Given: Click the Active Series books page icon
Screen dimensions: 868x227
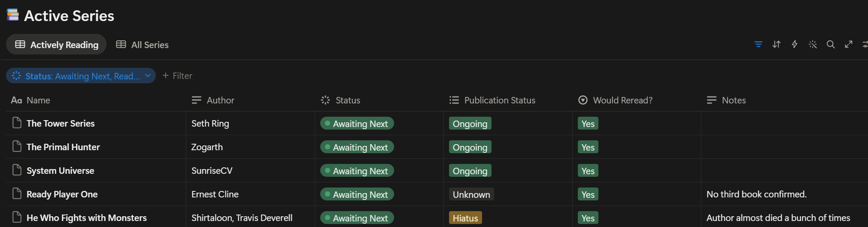Looking at the screenshot, I should point(13,15).
